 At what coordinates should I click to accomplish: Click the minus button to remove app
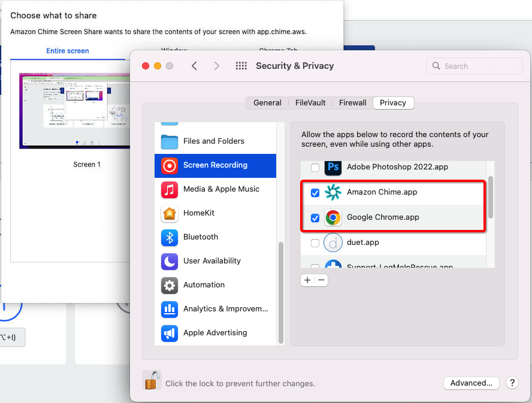(321, 280)
